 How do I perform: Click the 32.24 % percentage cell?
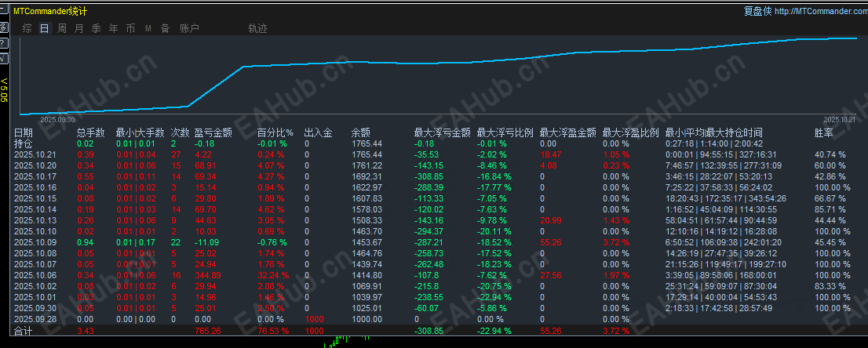coord(273,276)
